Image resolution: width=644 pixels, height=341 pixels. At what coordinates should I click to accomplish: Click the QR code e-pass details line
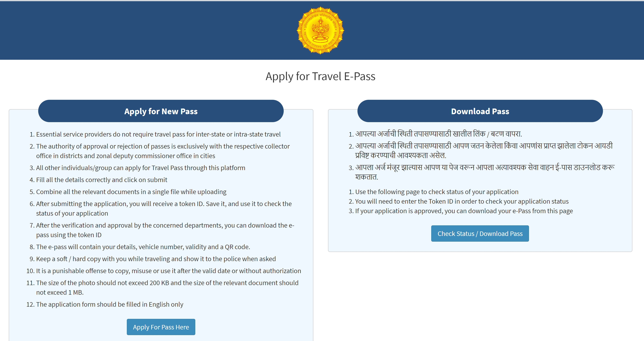(x=143, y=247)
